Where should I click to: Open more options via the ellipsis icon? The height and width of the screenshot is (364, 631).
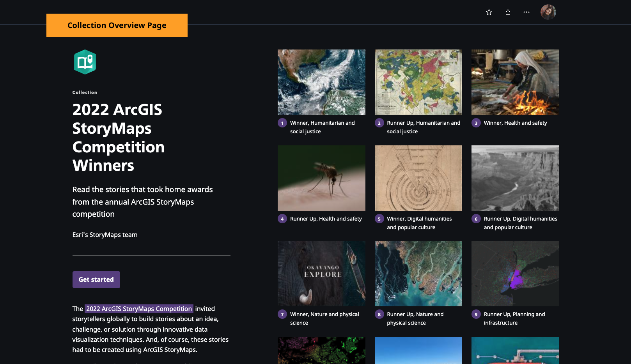(x=526, y=12)
